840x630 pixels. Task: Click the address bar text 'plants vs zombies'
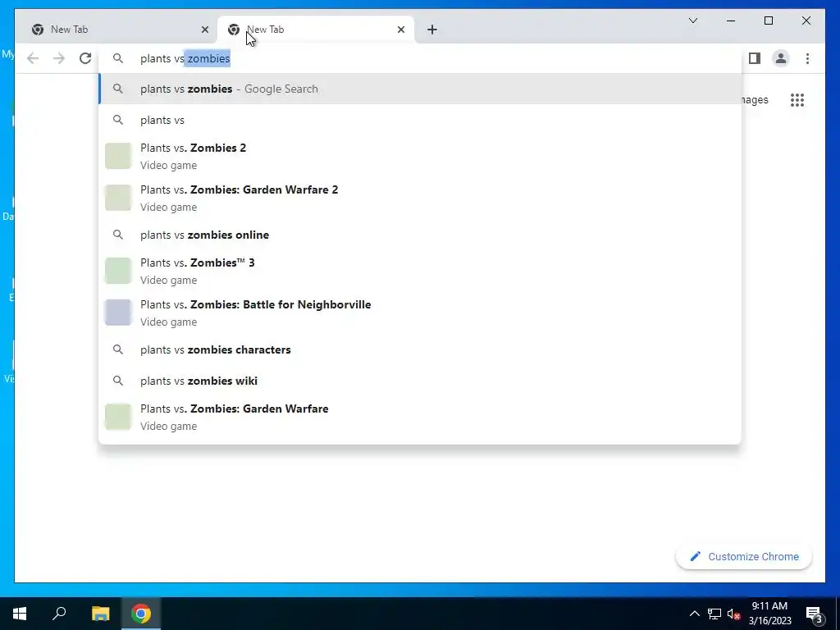tap(185, 58)
